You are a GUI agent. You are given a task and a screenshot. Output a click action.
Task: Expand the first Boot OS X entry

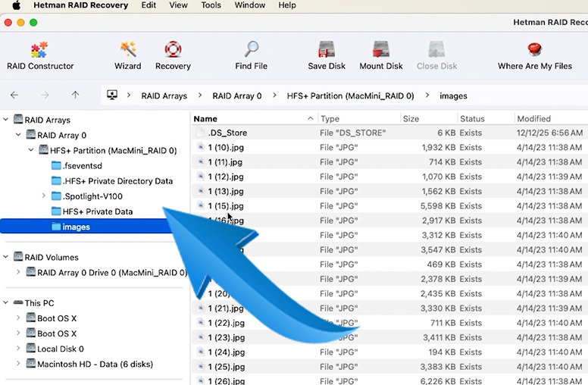[x=18, y=318]
